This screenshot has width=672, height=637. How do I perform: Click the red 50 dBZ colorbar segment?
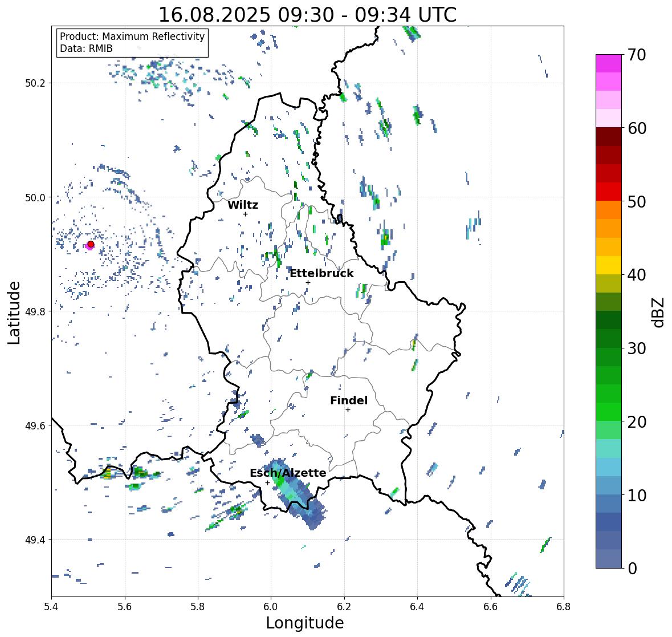click(609, 192)
